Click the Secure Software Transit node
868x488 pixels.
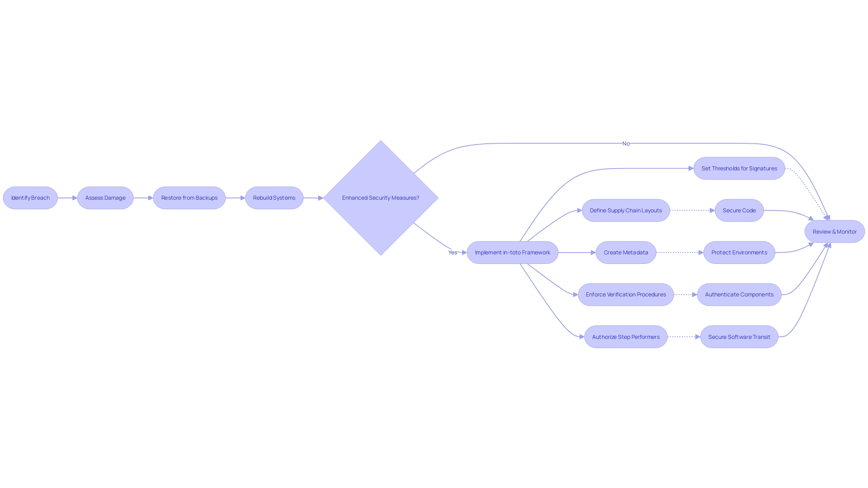[739, 337]
